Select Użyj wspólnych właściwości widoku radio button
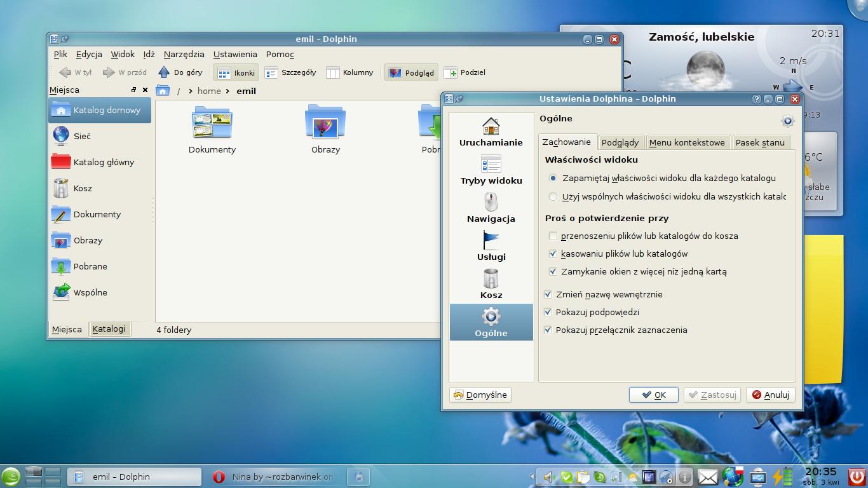Image resolution: width=868 pixels, height=488 pixels. pos(553,196)
